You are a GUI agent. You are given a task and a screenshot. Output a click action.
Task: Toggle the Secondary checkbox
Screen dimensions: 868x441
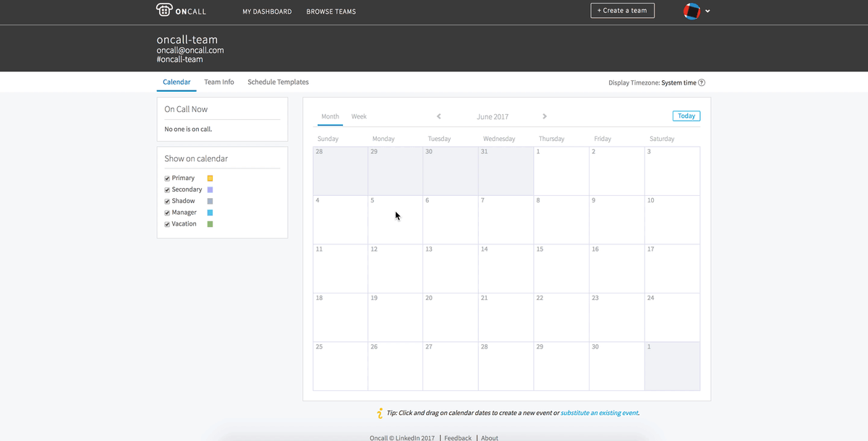click(167, 190)
